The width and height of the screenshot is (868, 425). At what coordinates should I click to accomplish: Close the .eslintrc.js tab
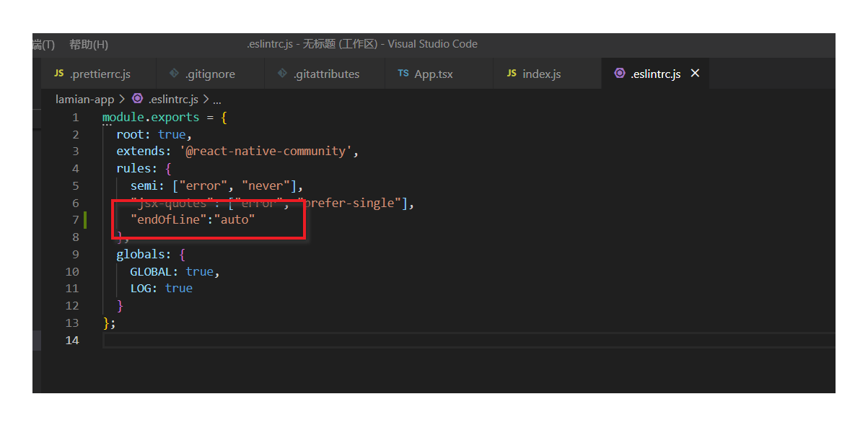pos(695,74)
